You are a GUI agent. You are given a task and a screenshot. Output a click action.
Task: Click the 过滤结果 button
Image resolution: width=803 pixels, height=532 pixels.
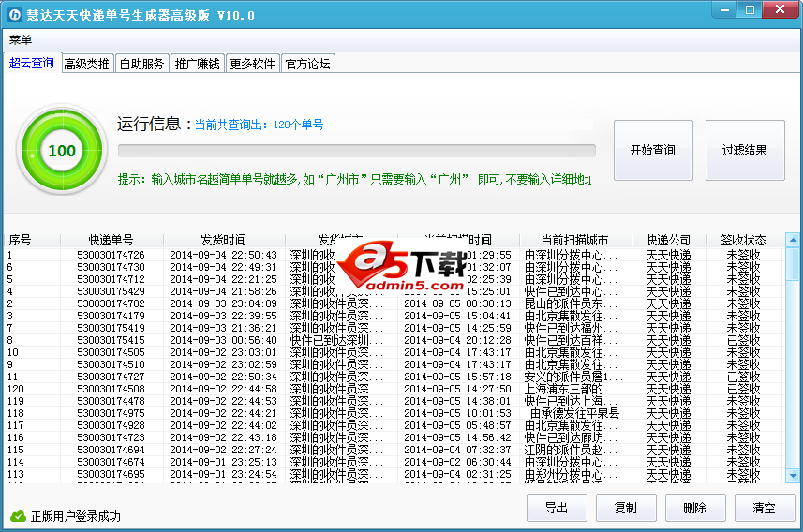(x=745, y=150)
